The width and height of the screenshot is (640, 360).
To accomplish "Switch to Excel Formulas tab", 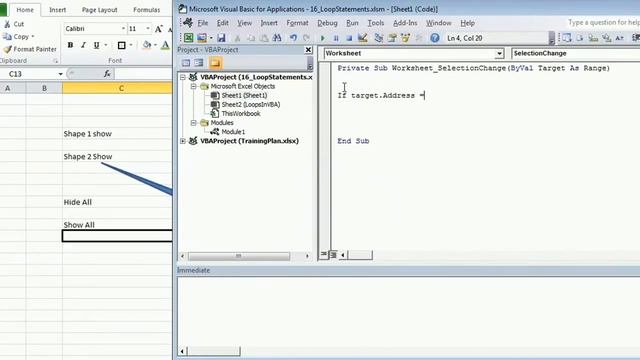I will pyautogui.click(x=147, y=10).
